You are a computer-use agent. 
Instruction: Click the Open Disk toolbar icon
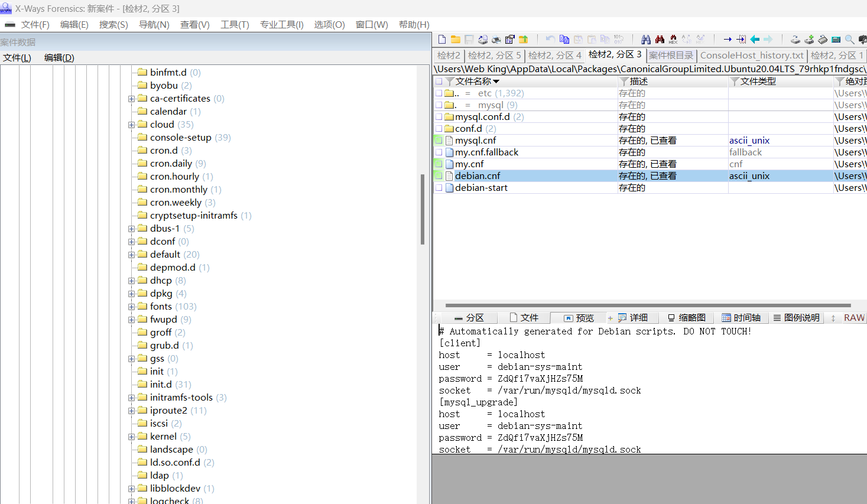click(x=483, y=40)
